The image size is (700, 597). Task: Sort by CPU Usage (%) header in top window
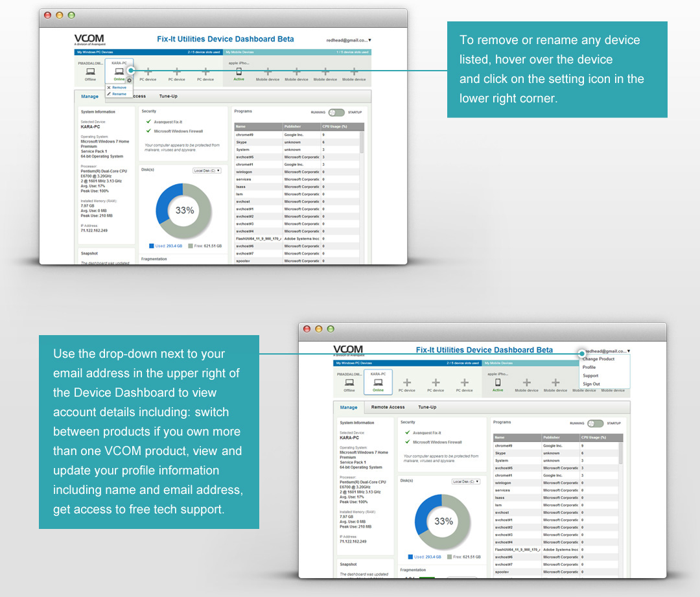342,126
